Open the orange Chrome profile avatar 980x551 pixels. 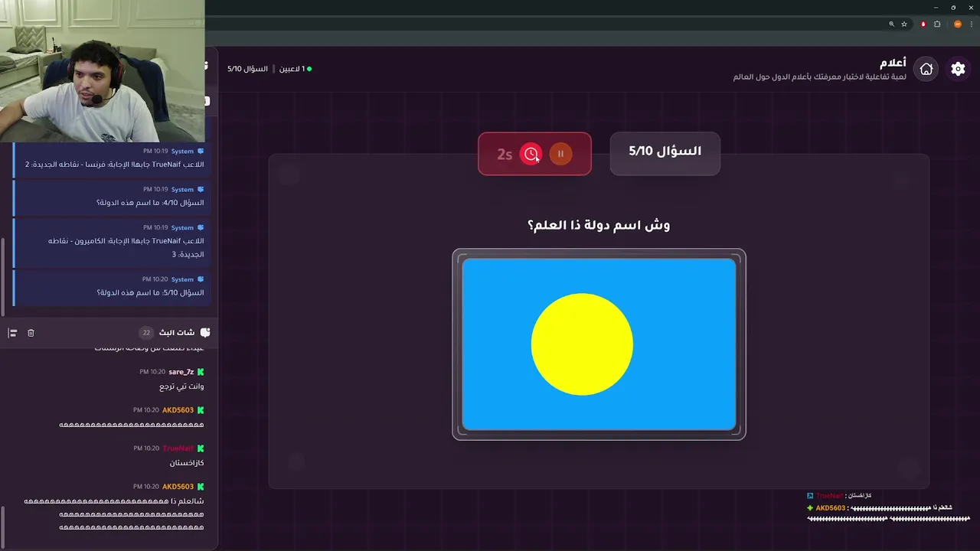(957, 24)
